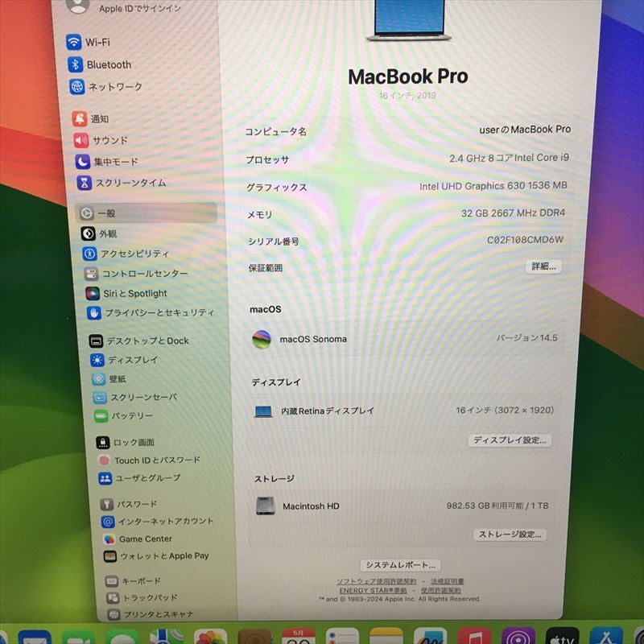
Task: Click the 使用許諾契約 link
Action: pos(440,591)
